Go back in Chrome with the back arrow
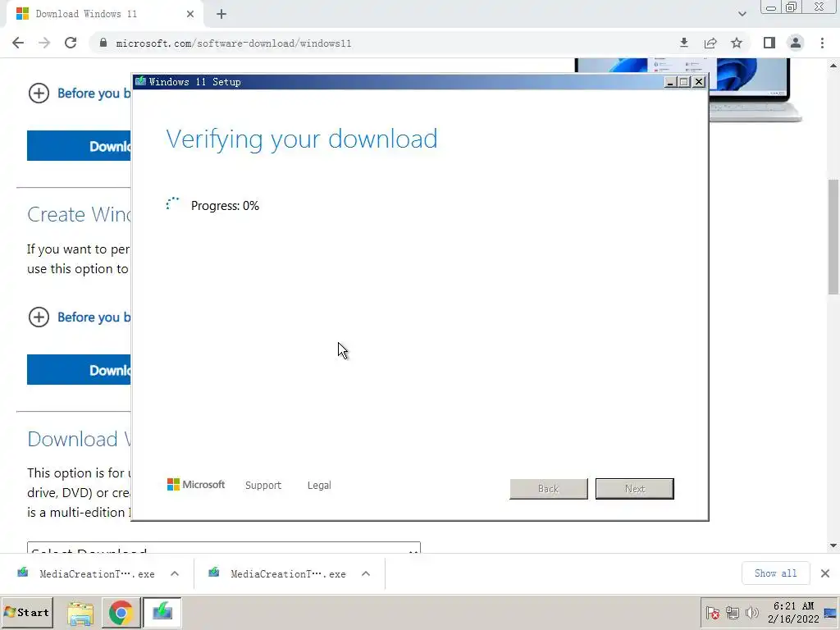 pyautogui.click(x=18, y=43)
